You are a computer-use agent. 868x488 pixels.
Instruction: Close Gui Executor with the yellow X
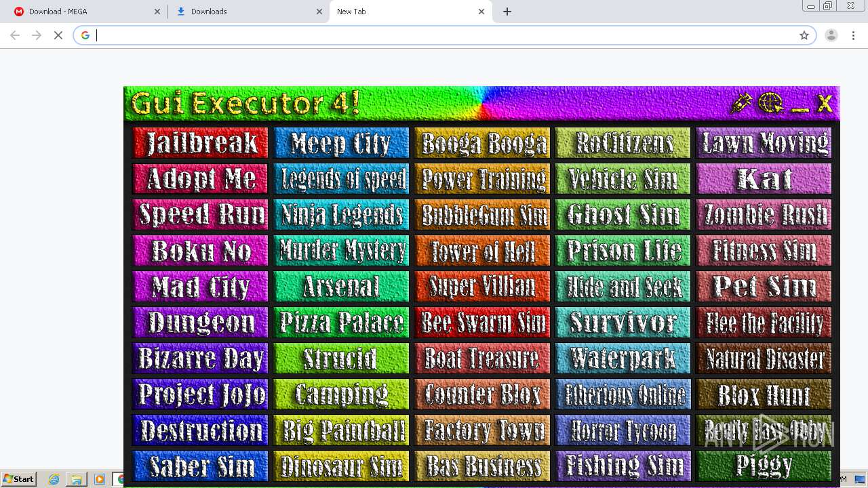click(825, 104)
